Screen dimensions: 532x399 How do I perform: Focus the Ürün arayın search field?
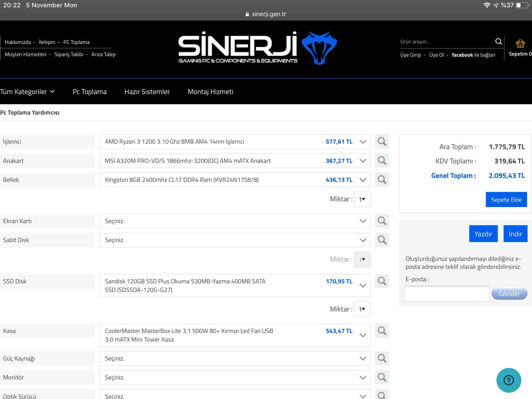446,42
